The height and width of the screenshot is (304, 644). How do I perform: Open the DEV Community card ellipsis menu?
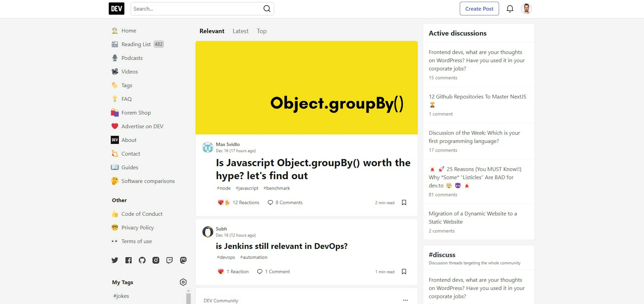405,300
